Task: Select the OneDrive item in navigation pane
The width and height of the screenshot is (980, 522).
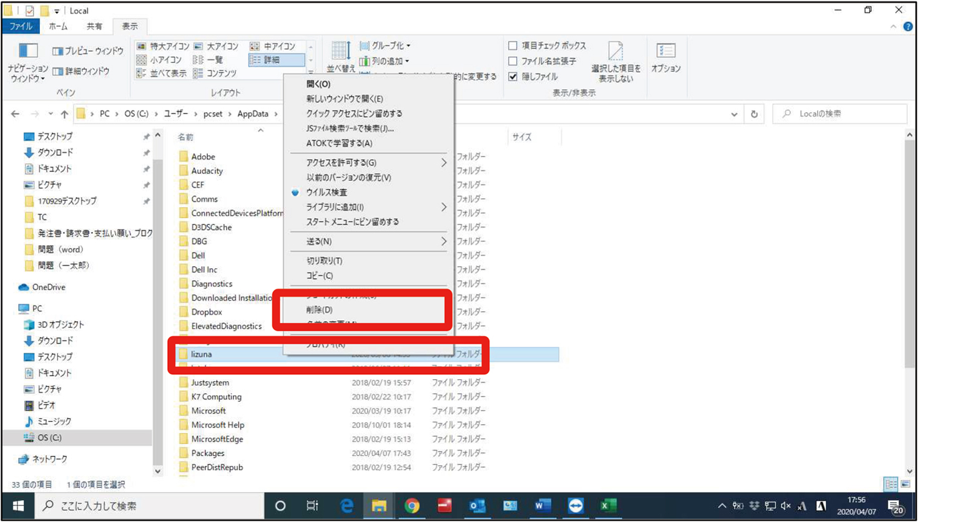Action: (x=48, y=288)
